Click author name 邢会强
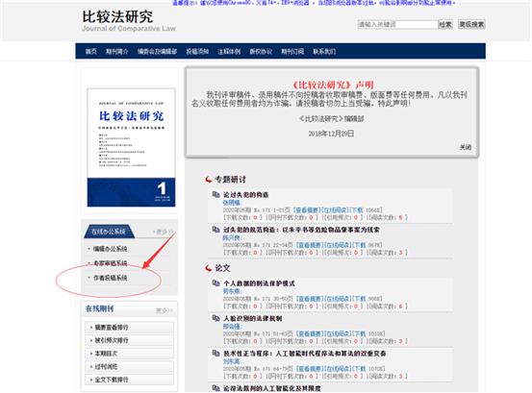Image resolution: width=532 pixels, height=393 pixels. (x=232, y=327)
